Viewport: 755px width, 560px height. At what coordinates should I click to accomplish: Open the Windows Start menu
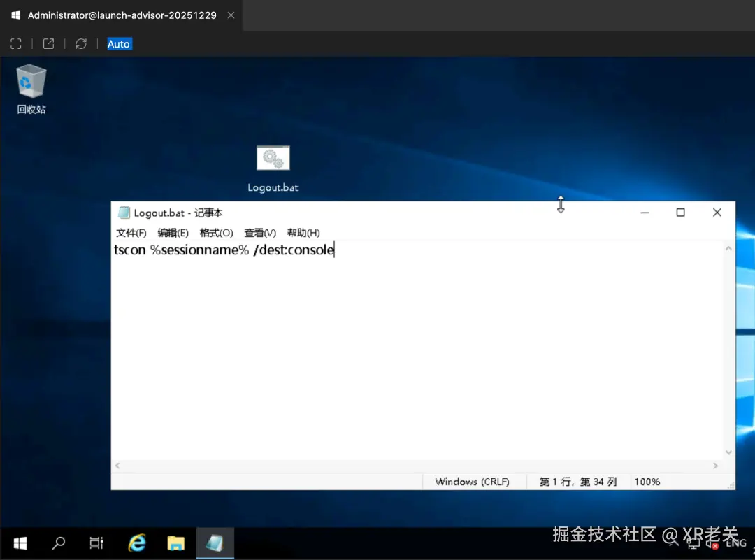coord(20,544)
